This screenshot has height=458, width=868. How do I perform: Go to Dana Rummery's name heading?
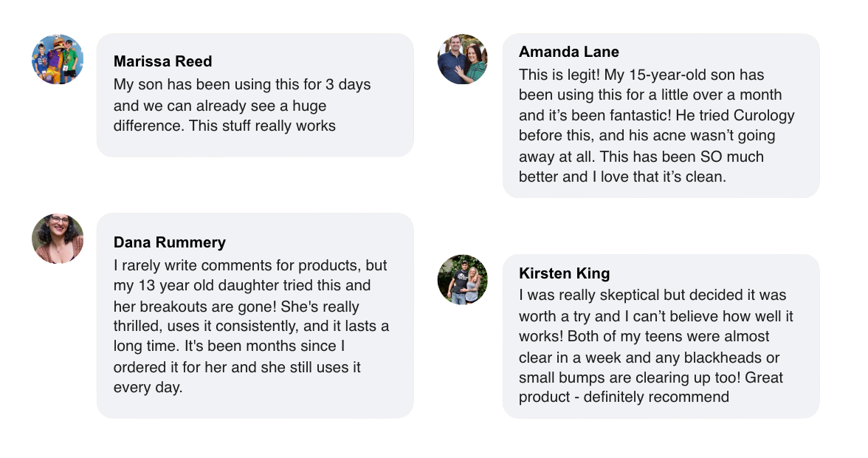(170, 242)
